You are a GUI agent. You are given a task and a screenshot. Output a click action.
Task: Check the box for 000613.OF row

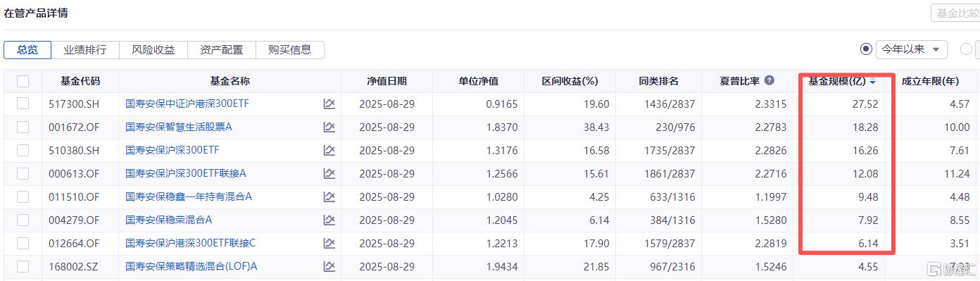point(23,174)
